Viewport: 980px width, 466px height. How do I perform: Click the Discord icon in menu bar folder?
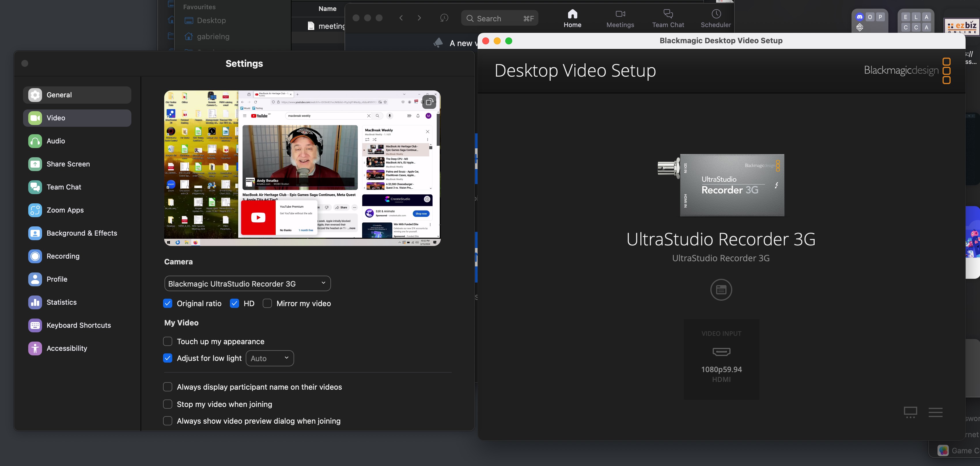coord(859,17)
